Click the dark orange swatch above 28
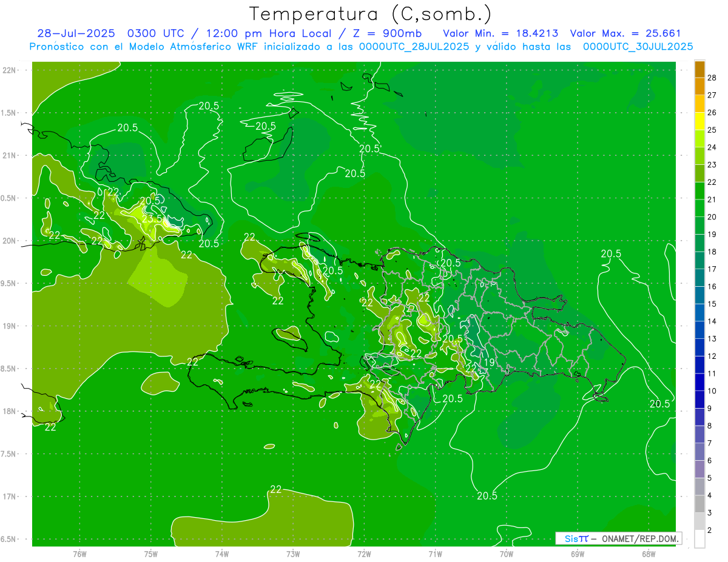This screenshot has width=728, height=562. point(699,69)
